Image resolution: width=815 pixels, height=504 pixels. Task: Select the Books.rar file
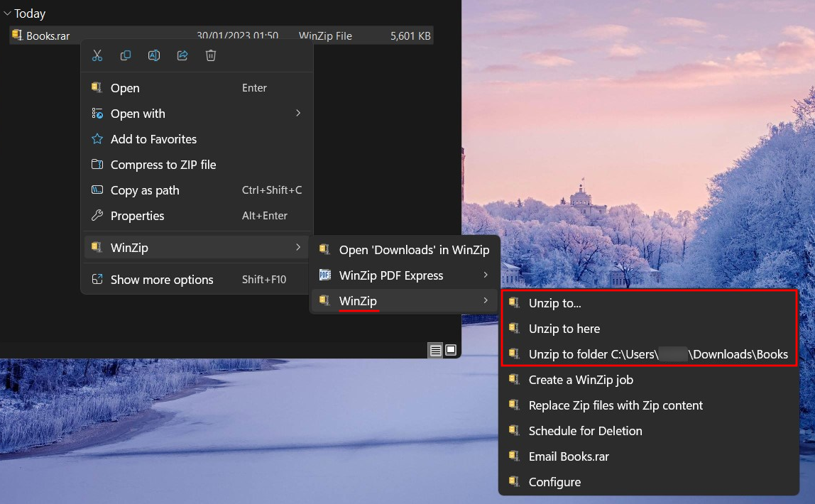tap(48, 35)
